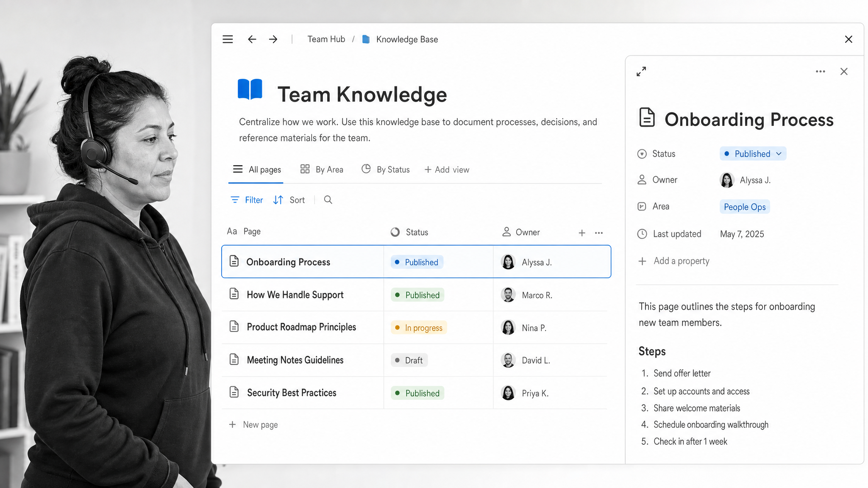
Task: Open the side panel three-dot menu
Action: click(821, 72)
